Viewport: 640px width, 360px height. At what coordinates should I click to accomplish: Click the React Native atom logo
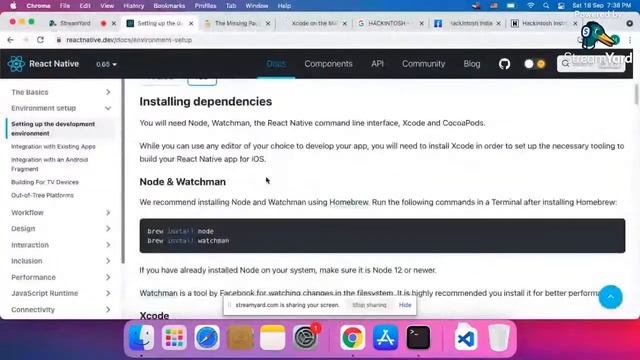click(16, 64)
